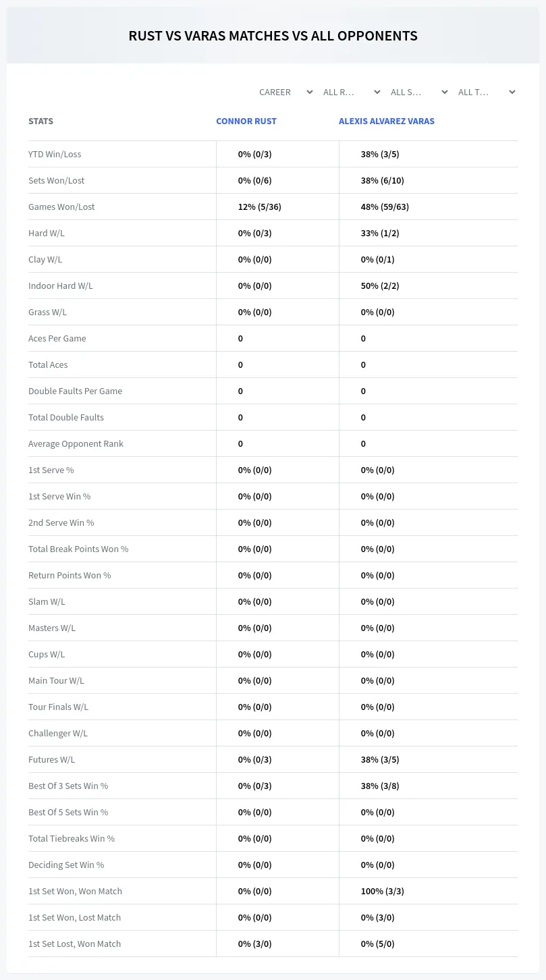Open the CAREER time period dropdown
This screenshot has width=546, height=980.
pyautogui.click(x=285, y=92)
